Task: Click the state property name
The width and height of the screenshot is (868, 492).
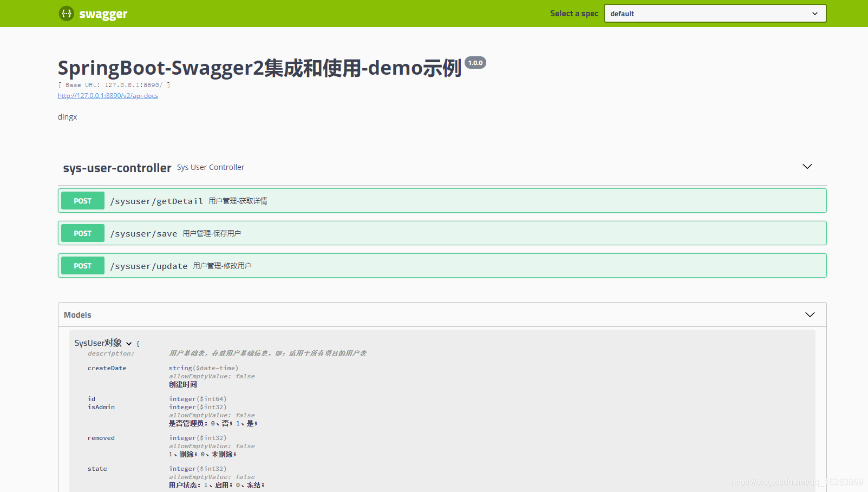Action: 97,469
